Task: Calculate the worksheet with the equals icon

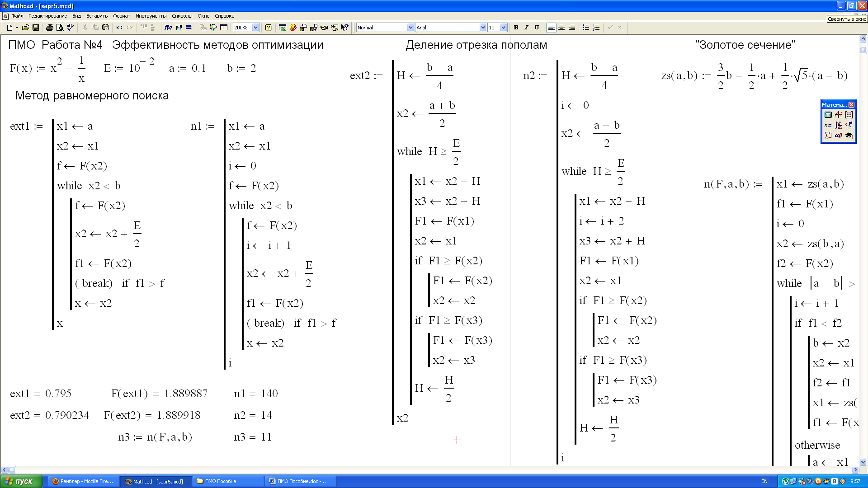Action: pos(189,28)
